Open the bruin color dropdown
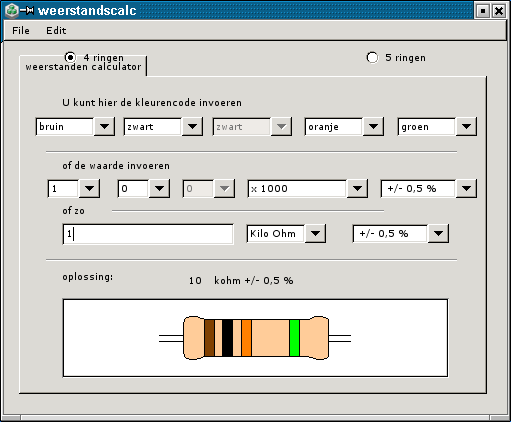Image resolution: width=511 pixels, height=422 pixels. (104, 126)
